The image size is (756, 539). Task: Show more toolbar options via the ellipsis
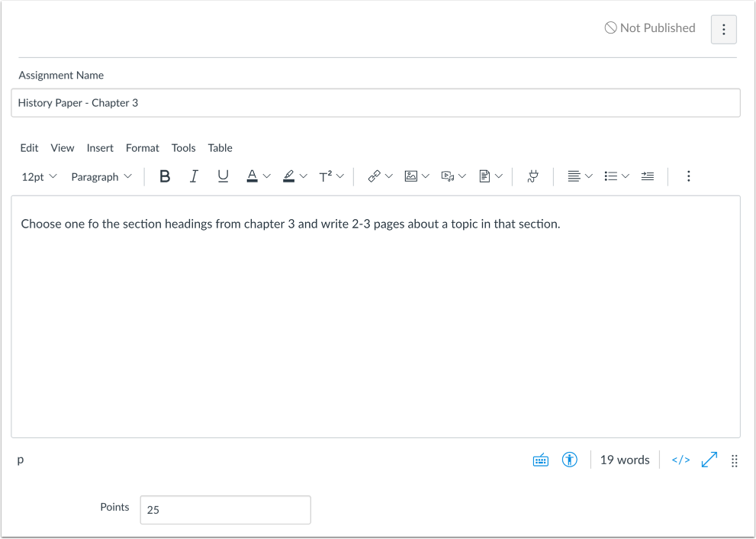click(x=688, y=176)
